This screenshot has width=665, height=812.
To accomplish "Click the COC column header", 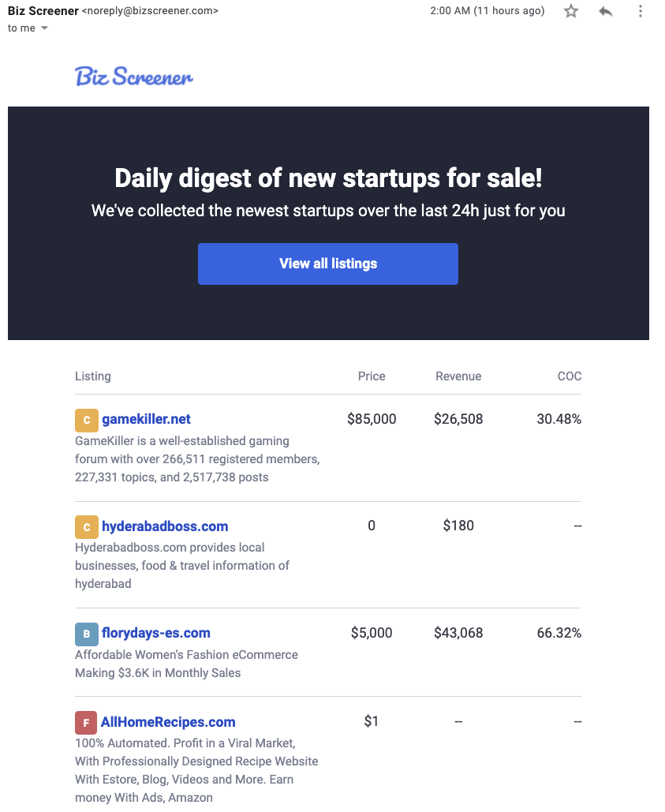I will (569, 376).
